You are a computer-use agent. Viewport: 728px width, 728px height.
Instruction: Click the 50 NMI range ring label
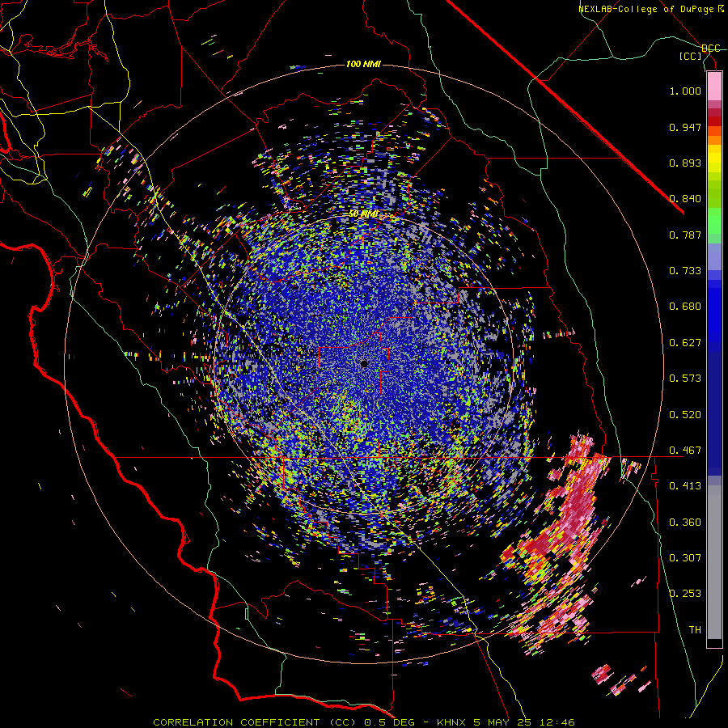tap(363, 214)
